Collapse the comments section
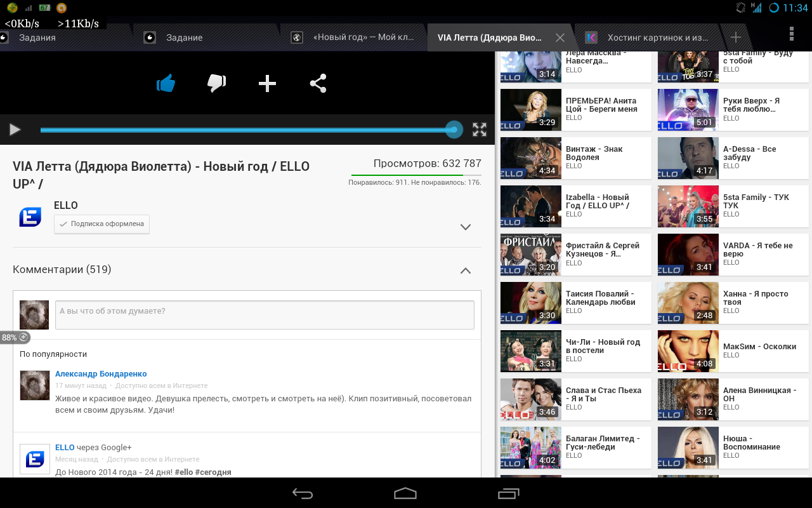 (466, 271)
